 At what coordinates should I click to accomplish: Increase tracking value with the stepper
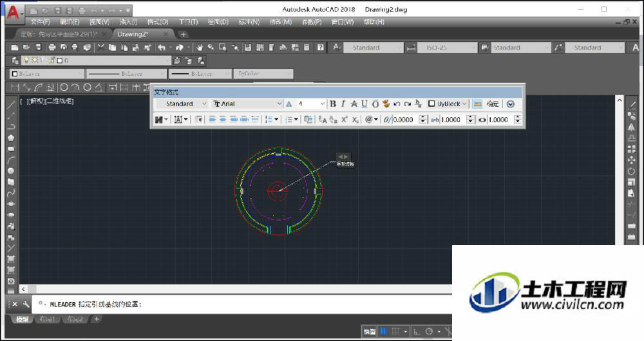(x=471, y=117)
